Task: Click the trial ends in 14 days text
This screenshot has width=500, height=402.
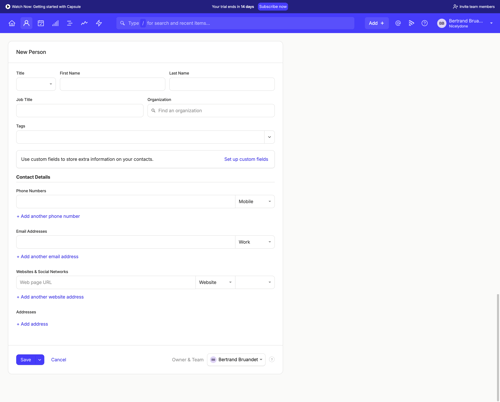Action: pyautogui.click(x=233, y=6)
